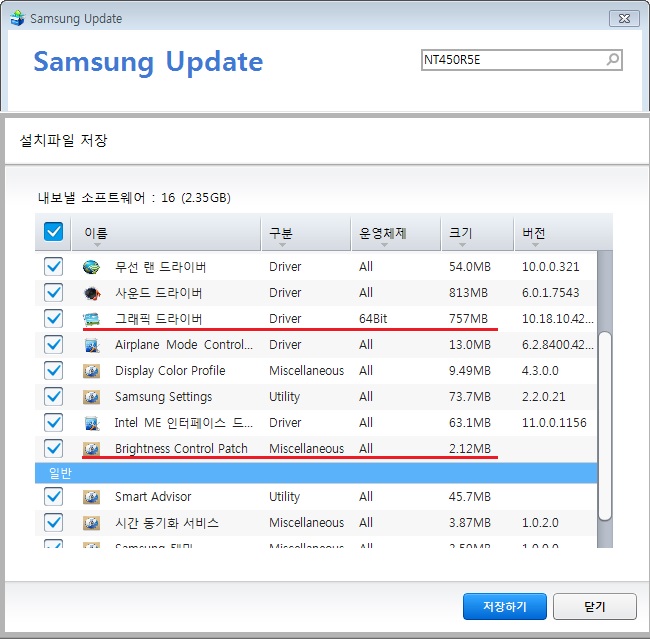Close the Samsung Update window

click(x=624, y=19)
